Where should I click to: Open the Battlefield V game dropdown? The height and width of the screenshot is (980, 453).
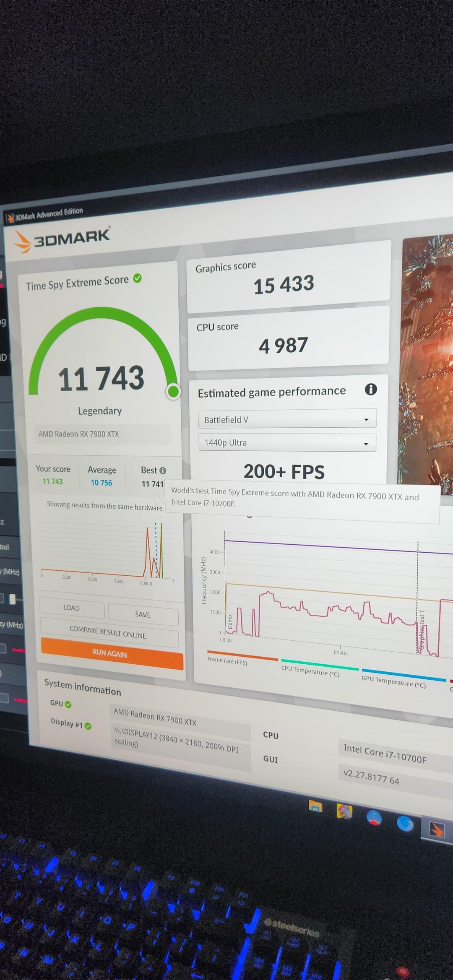[x=287, y=419]
